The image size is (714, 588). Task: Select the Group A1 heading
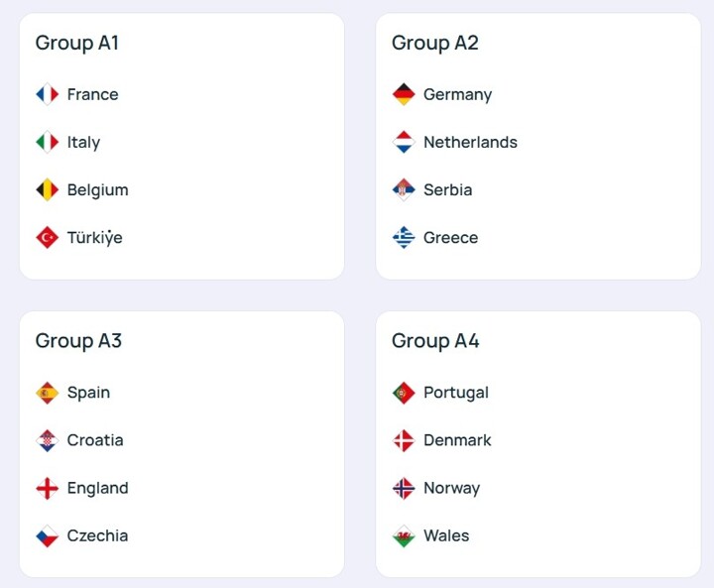point(77,43)
